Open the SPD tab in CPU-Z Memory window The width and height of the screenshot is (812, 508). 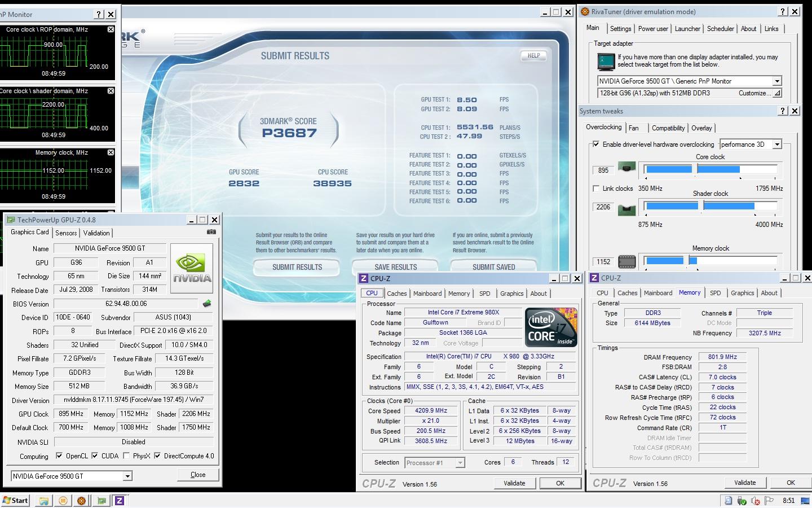point(716,293)
